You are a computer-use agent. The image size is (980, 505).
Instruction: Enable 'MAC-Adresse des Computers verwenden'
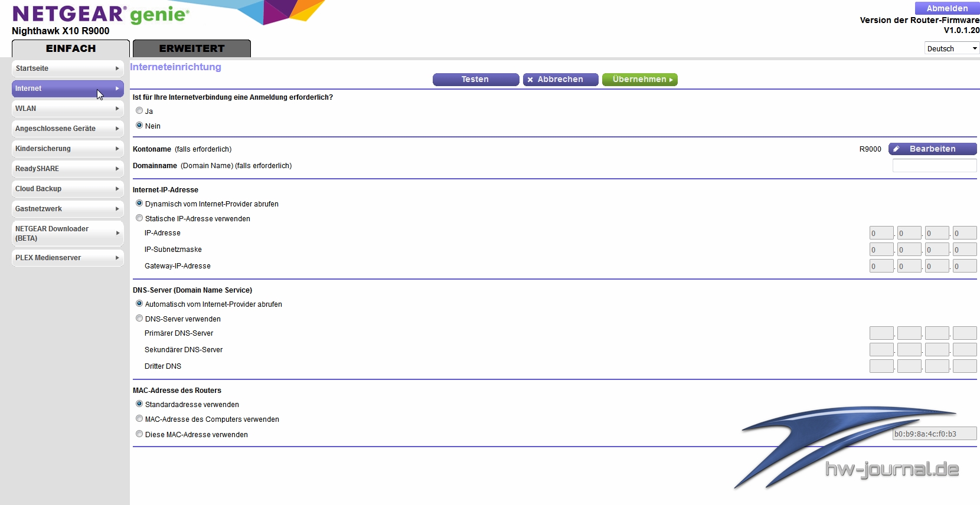click(x=139, y=419)
